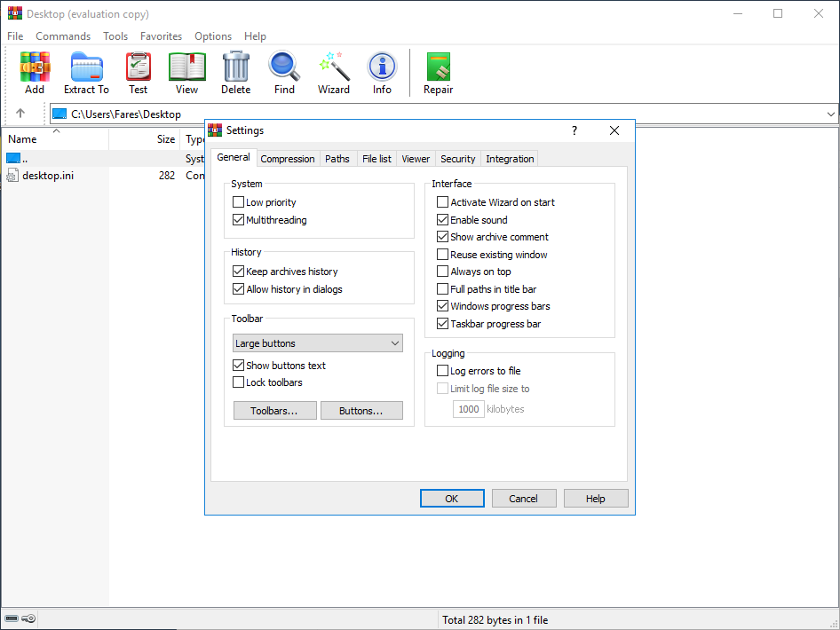840x630 pixels.
Task: Check Reuse existing window
Action: click(442, 255)
